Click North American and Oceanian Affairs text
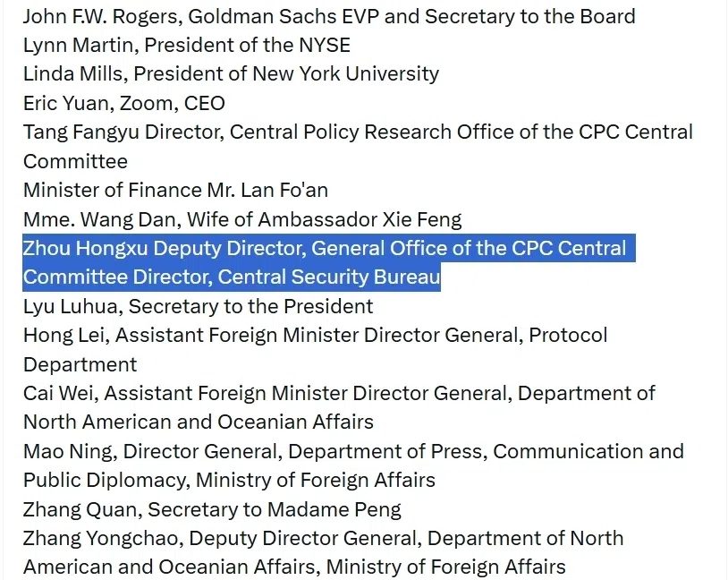728x580 pixels. 199,422
